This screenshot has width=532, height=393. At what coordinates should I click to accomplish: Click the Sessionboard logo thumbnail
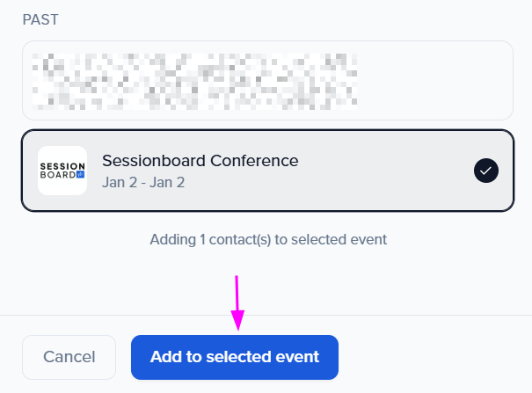62,171
